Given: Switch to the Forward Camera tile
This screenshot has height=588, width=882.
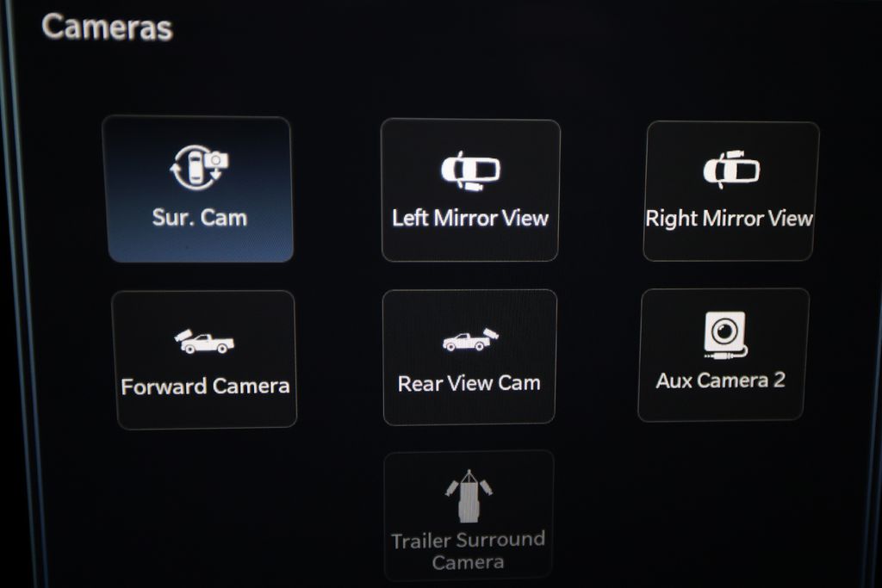Looking at the screenshot, I should [x=204, y=360].
